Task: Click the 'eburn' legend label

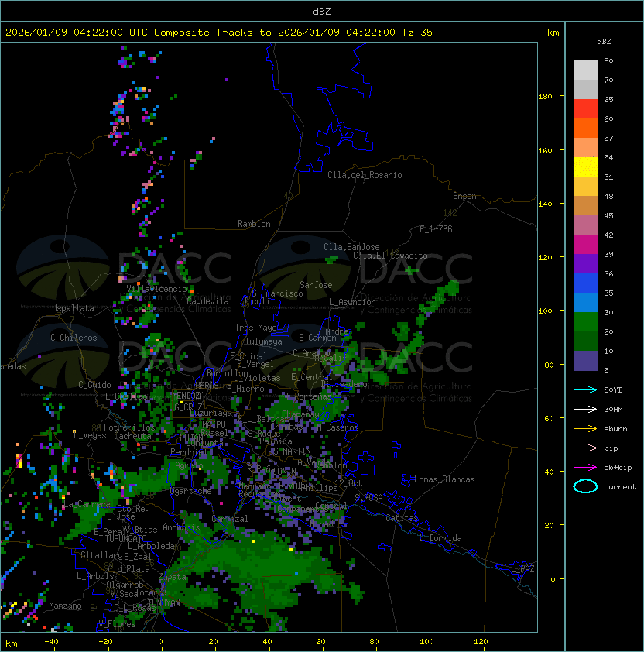Action: pyautogui.click(x=615, y=429)
